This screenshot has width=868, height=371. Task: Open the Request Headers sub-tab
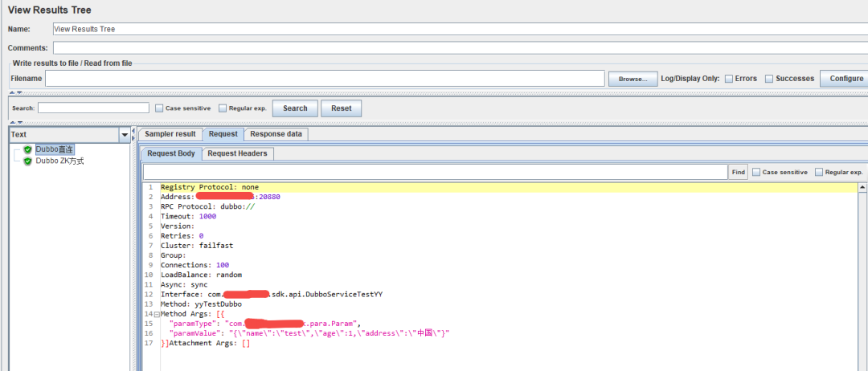(237, 153)
